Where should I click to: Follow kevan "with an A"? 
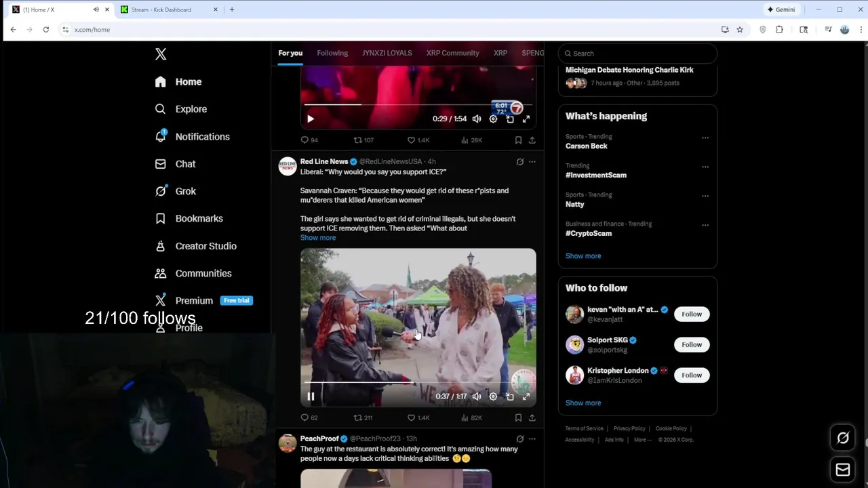tap(692, 314)
